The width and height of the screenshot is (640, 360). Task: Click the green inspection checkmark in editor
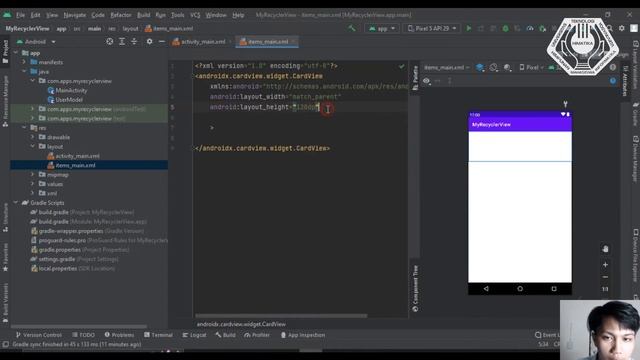click(402, 66)
